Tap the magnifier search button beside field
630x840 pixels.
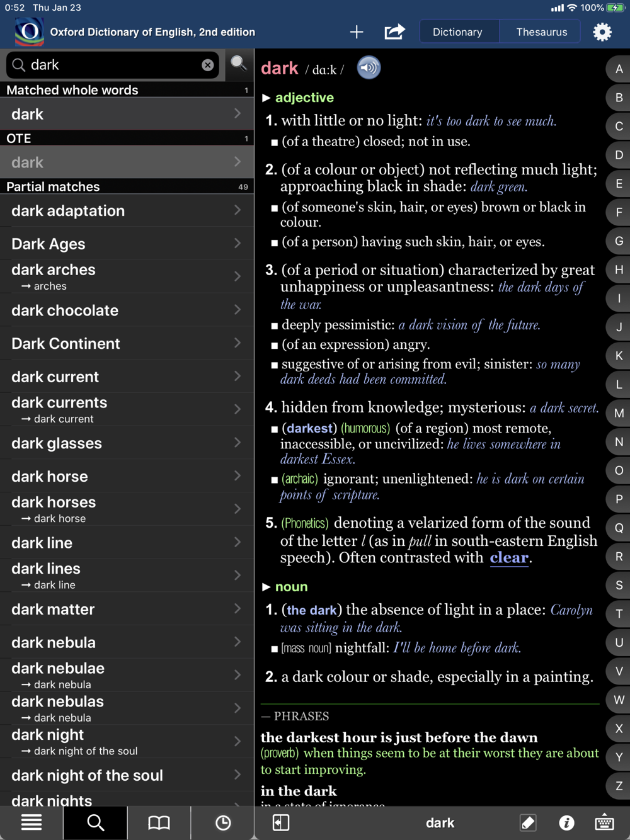click(239, 64)
